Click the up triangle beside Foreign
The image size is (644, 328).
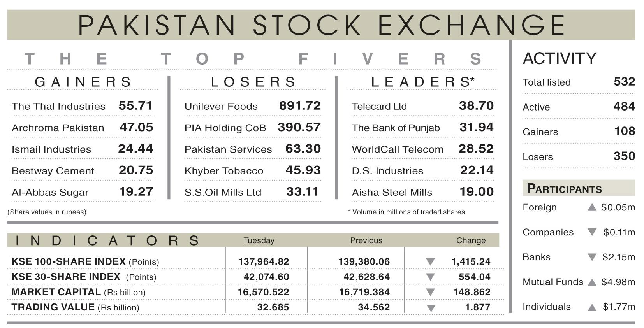592,207
